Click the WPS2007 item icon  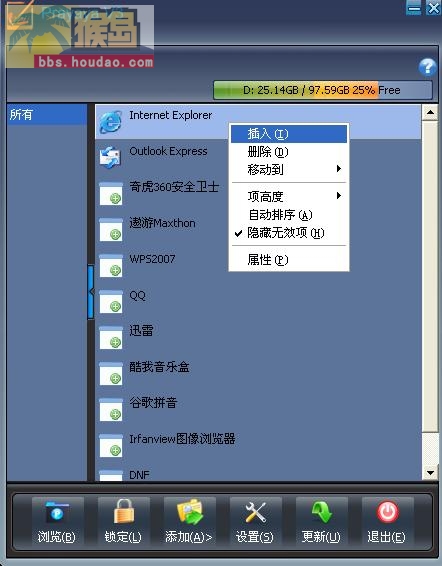[x=111, y=266]
